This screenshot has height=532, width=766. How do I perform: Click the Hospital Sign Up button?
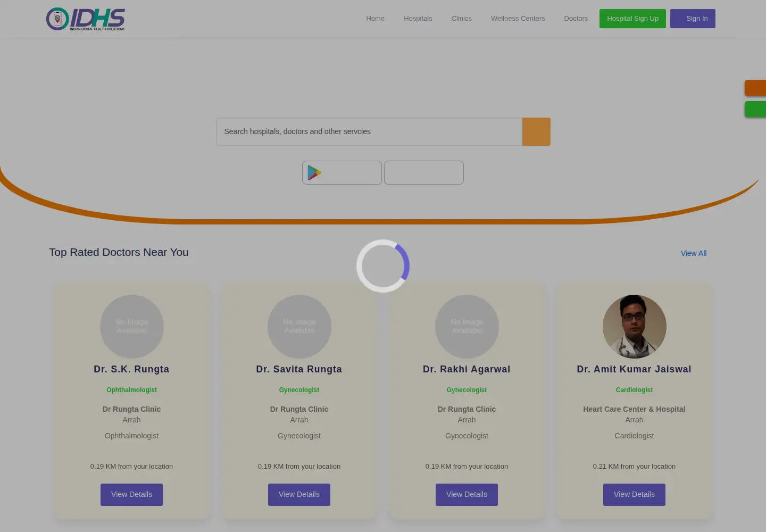point(632,19)
